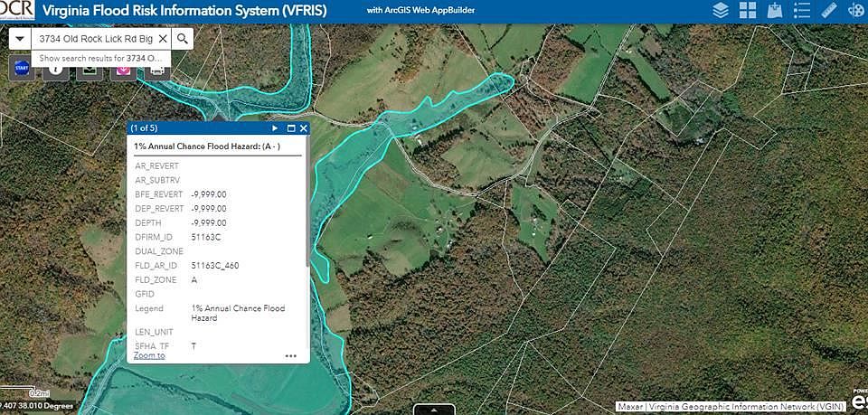Image resolution: width=868 pixels, height=415 pixels.
Task: Maximize the flood hazard popup
Action: coord(290,128)
